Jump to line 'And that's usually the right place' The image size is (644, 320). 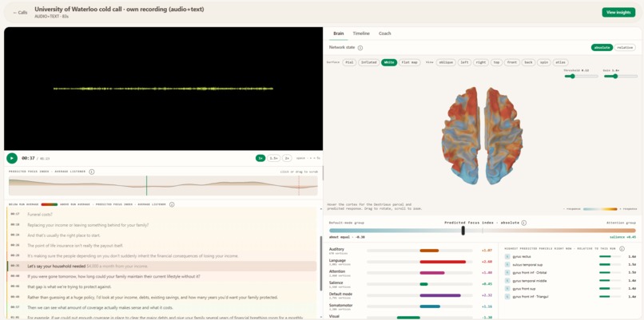(162, 235)
